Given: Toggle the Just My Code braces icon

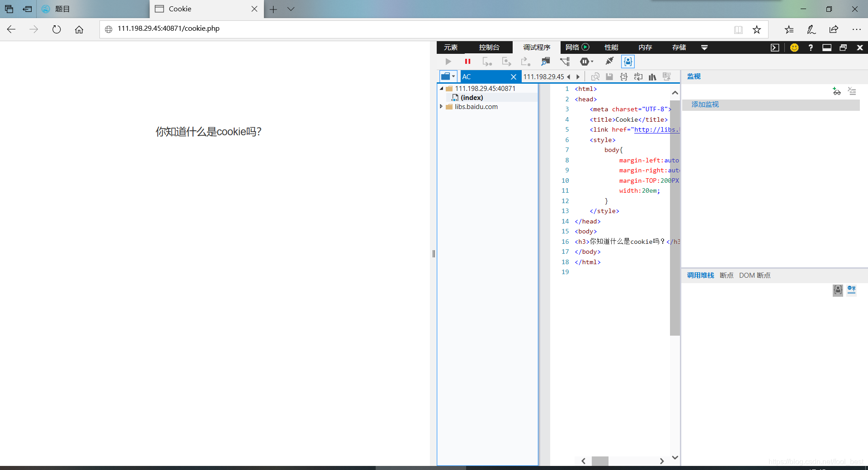Looking at the screenshot, I should click(x=628, y=62).
